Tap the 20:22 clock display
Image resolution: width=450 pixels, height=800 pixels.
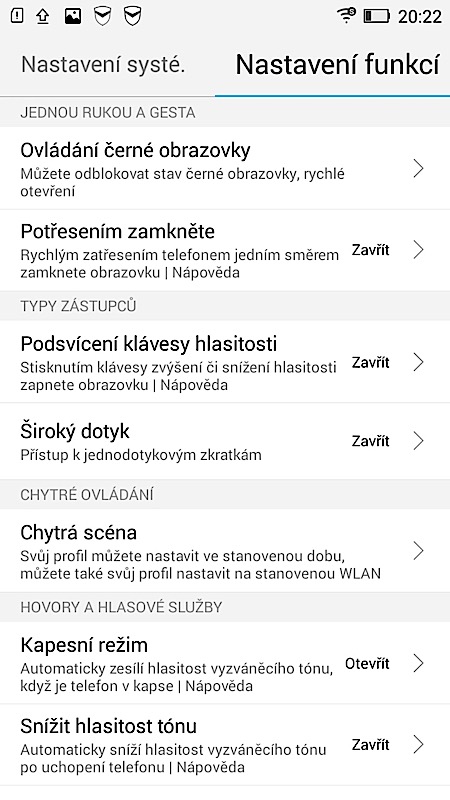(x=419, y=17)
